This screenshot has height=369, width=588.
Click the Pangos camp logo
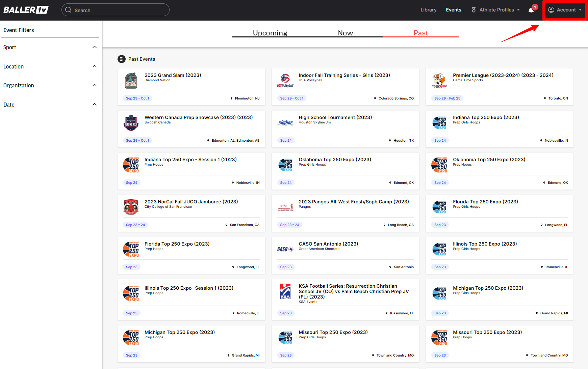(x=285, y=207)
